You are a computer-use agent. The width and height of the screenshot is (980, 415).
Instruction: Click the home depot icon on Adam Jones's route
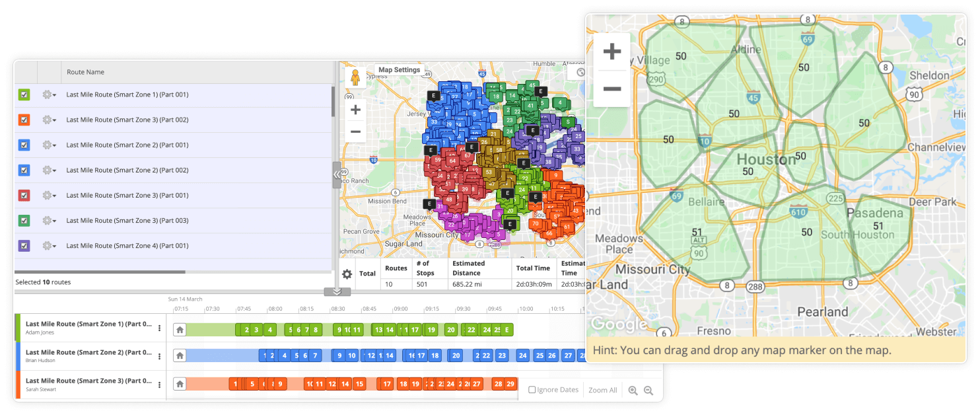tap(180, 329)
